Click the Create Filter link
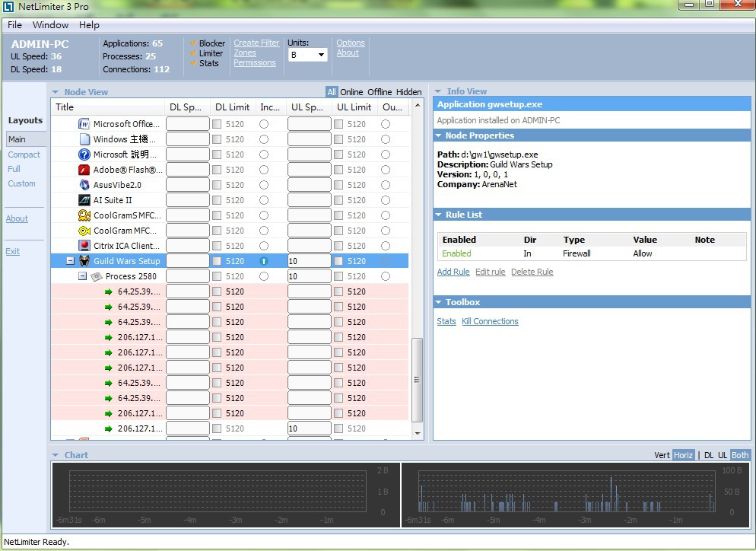 [256, 43]
